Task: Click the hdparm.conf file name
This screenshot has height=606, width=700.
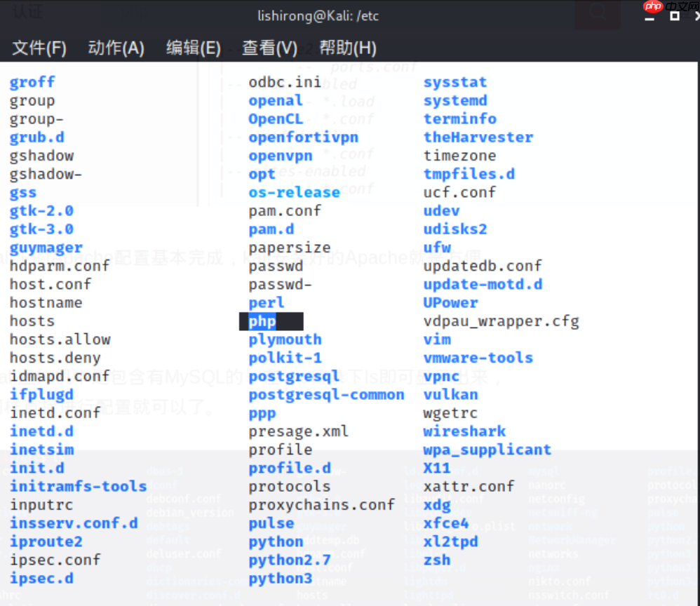Action: (x=60, y=266)
